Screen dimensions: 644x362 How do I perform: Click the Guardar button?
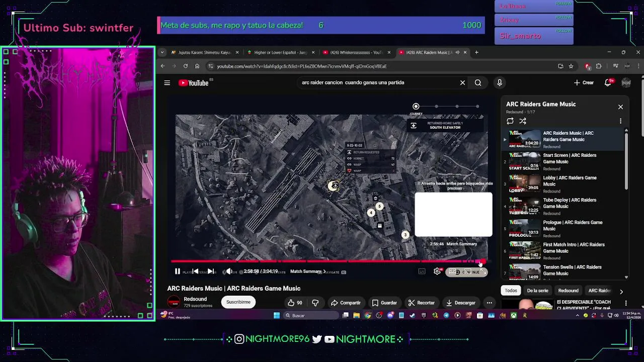tap(384, 303)
